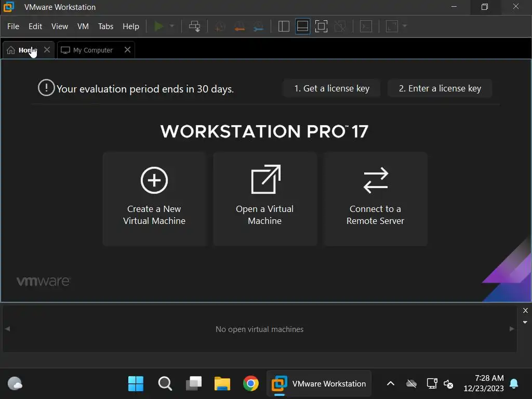Open the Snapshot Manager icon

(x=259, y=26)
